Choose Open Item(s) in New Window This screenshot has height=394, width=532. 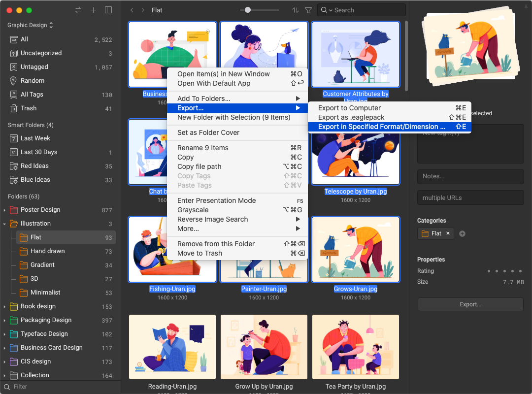pos(237,74)
